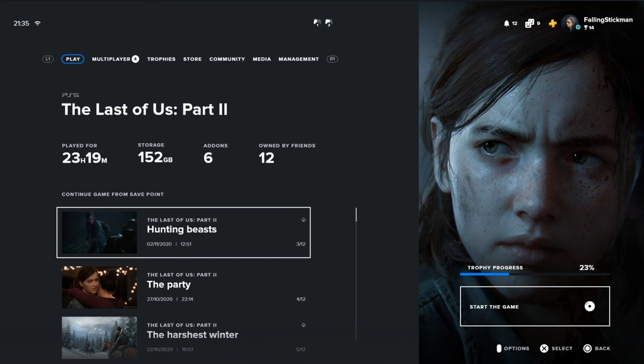Click the cloud icon on The harshest winter
This screenshot has width=644, height=364.
pos(303,325)
